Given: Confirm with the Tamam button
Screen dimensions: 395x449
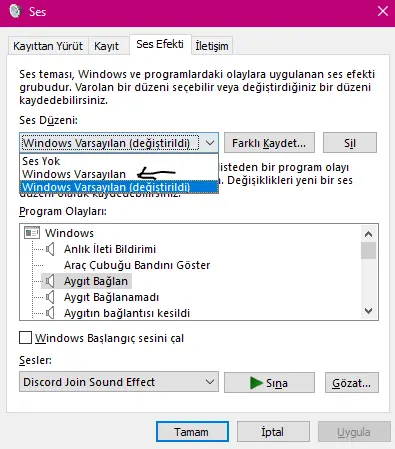Looking at the screenshot, I should coord(192,432).
